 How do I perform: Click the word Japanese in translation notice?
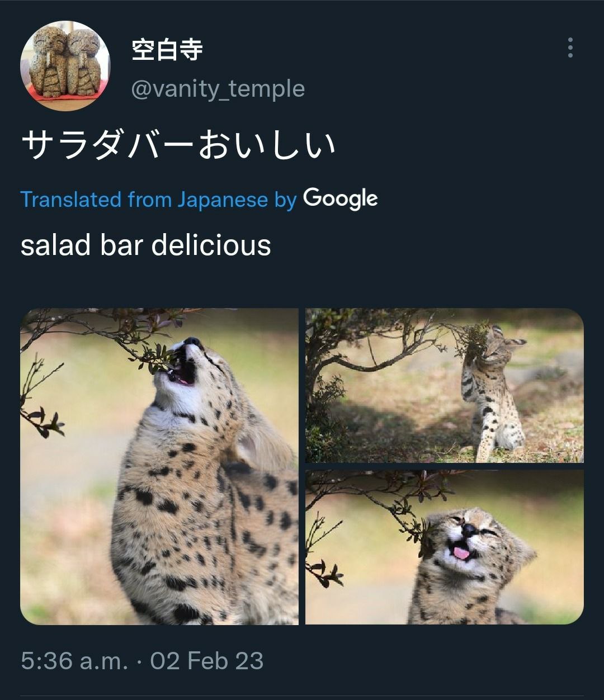pyautogui.click(x=223, y=200)
